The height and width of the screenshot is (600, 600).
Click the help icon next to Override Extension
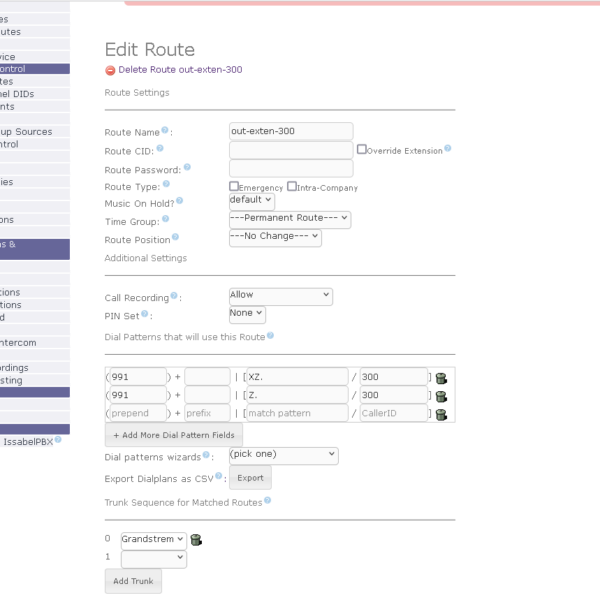click(448, 149)
